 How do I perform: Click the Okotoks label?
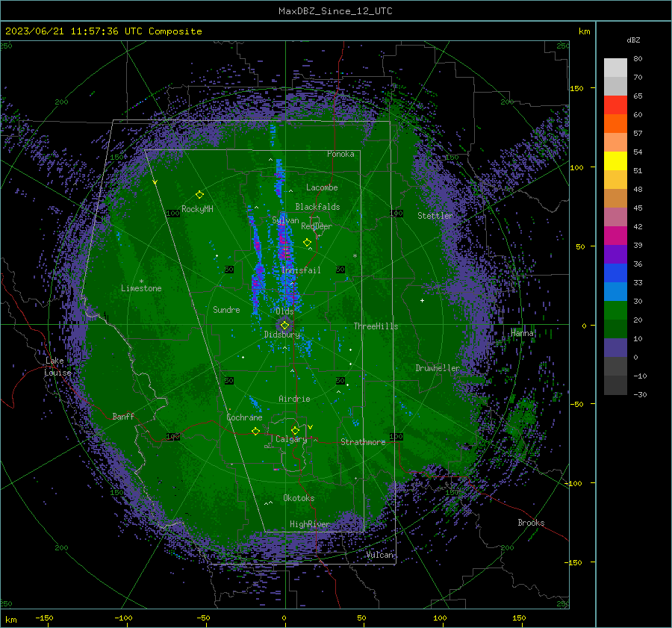299,498
